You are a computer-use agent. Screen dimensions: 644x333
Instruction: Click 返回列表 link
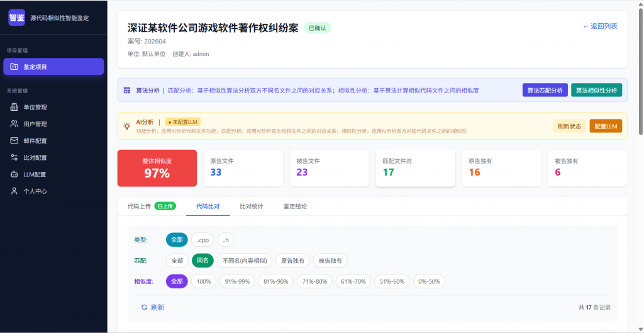599,26
